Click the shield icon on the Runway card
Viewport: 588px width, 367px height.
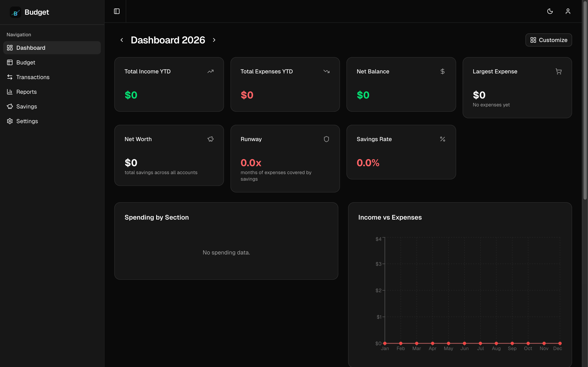[326, 139]
